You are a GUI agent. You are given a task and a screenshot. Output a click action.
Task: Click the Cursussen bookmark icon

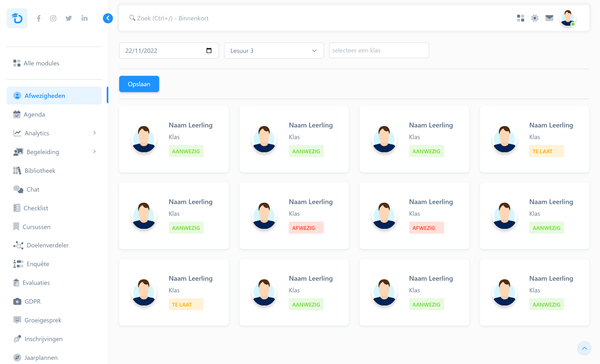click(16, 227)
